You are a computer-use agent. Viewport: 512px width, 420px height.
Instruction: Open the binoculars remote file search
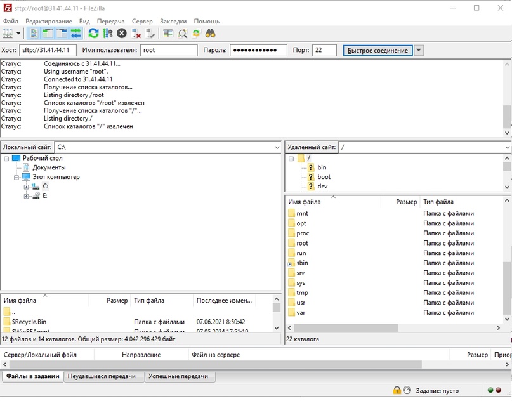point(210,33)
